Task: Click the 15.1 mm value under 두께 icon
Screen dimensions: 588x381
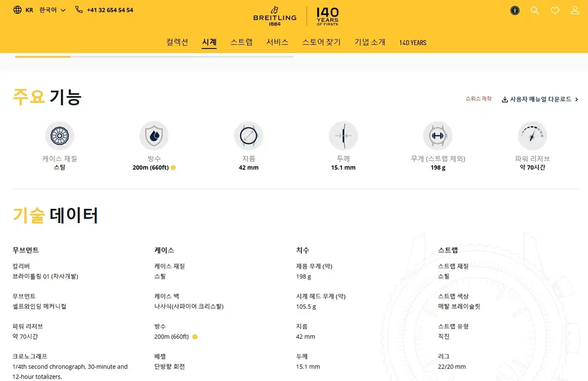Action: [x=343, y=168]
